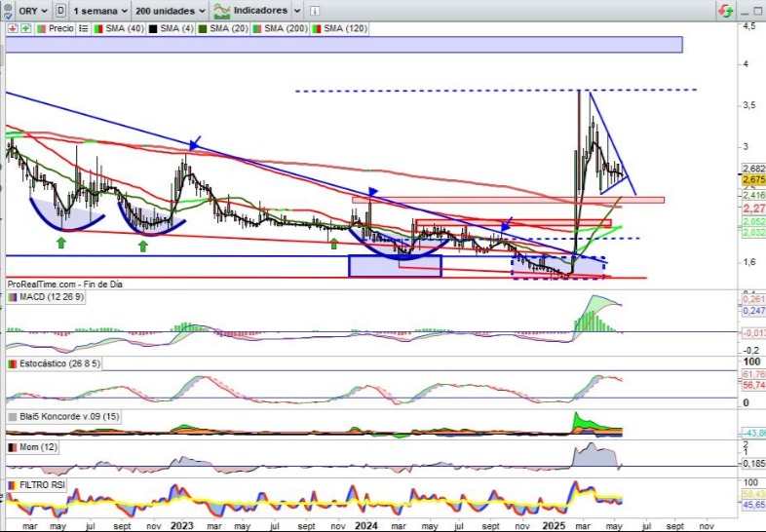
Task: Click the MACD histogram -0,013 label
Action: pos(753,332)
